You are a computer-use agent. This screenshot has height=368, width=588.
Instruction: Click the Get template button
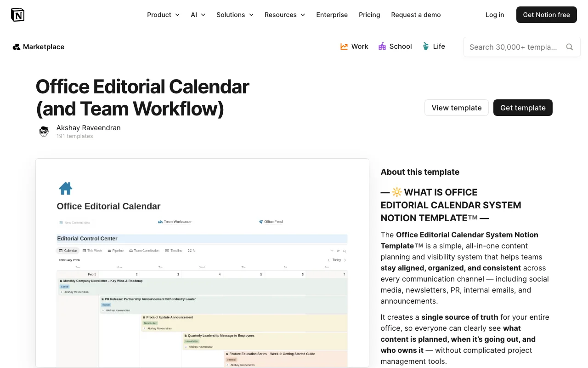tap(523, 108)
